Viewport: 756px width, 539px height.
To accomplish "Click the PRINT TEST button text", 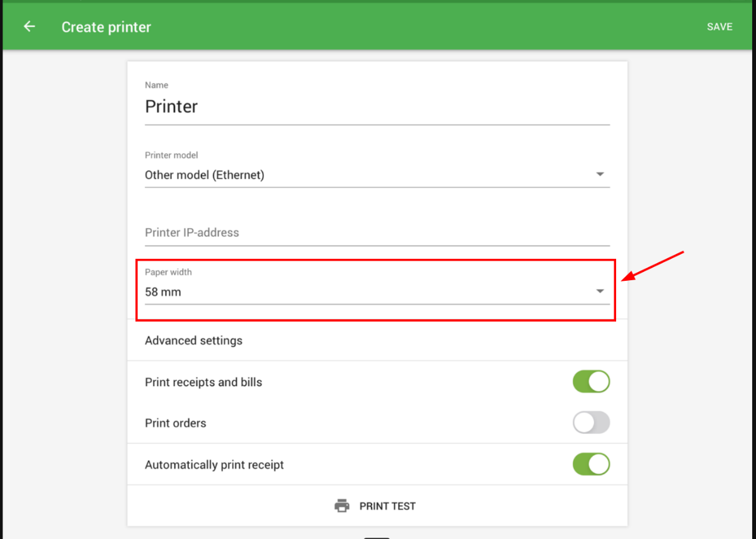I will (387, 506).
